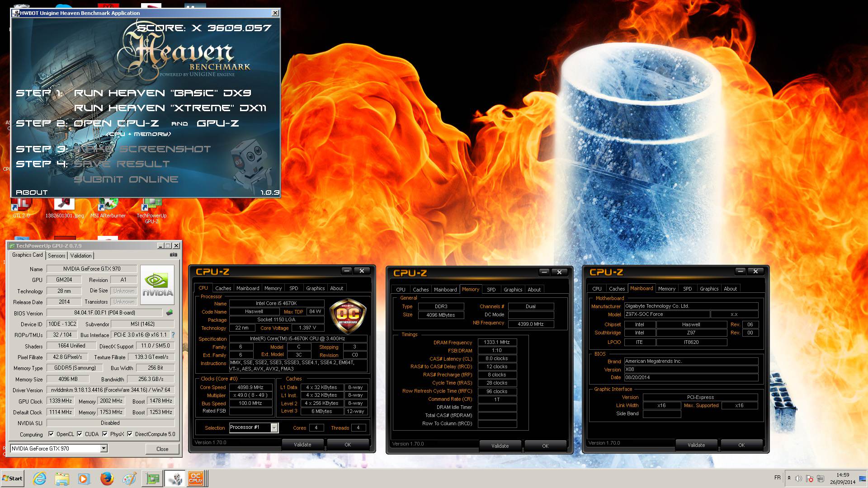Click OK in the CPU-Z processor window
This screenshot has width=868, height=488.
pos(348,445)
